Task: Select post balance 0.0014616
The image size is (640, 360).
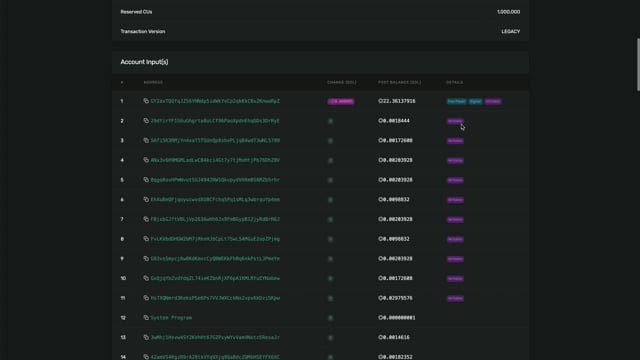Action: point(394,337)
